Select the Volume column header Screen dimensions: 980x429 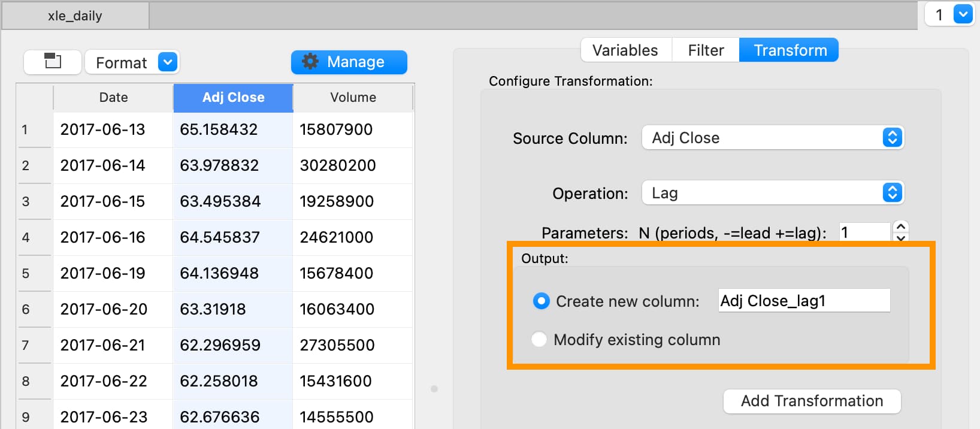(353, 98)
